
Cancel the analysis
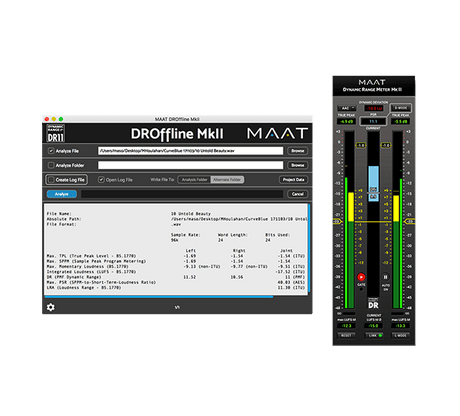298,194
